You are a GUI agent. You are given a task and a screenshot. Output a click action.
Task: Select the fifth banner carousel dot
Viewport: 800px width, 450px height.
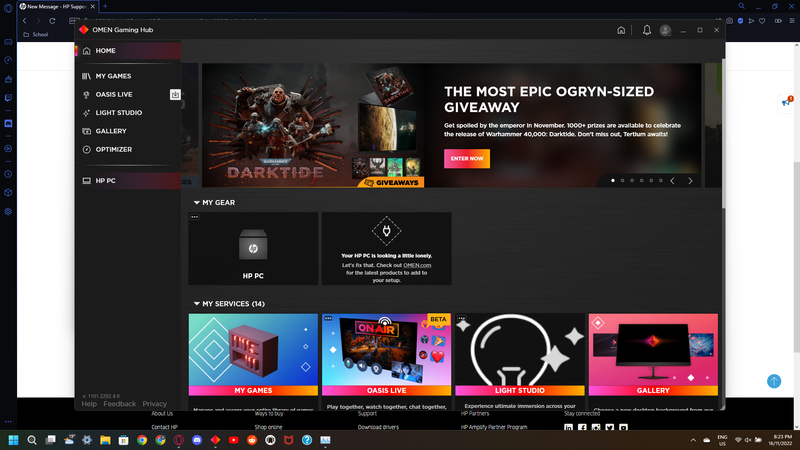pyautogui.click(x=651, y=181)
